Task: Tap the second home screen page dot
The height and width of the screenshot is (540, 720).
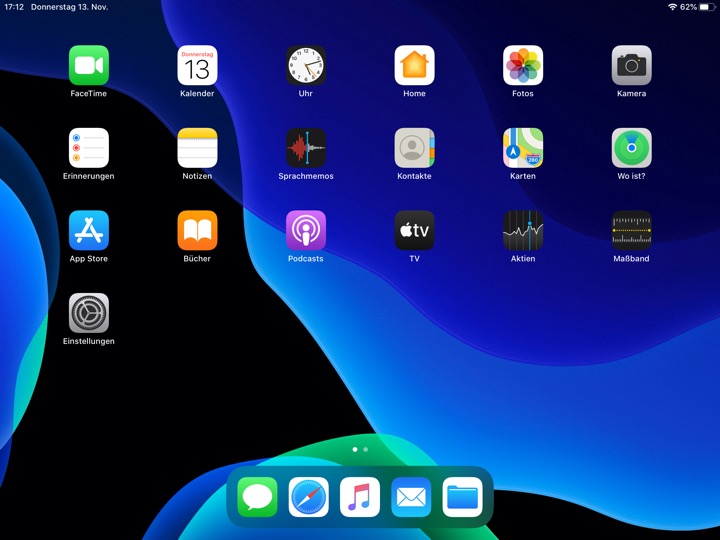Action: point(366,450)
